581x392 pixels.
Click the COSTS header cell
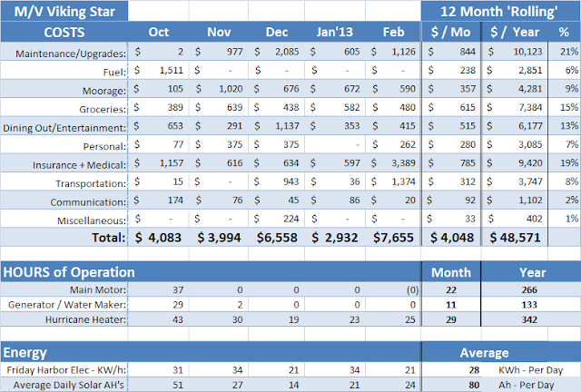click(x=64, y=33)
